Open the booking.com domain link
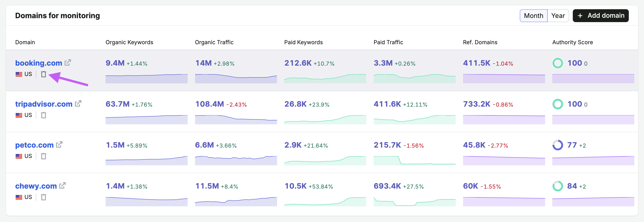 [x=38, y=63]
